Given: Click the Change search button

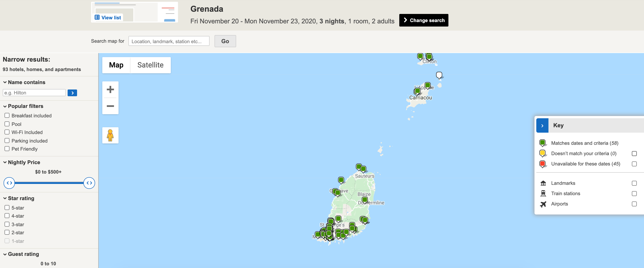Looking at the screenshot, I should coord(423,20).
